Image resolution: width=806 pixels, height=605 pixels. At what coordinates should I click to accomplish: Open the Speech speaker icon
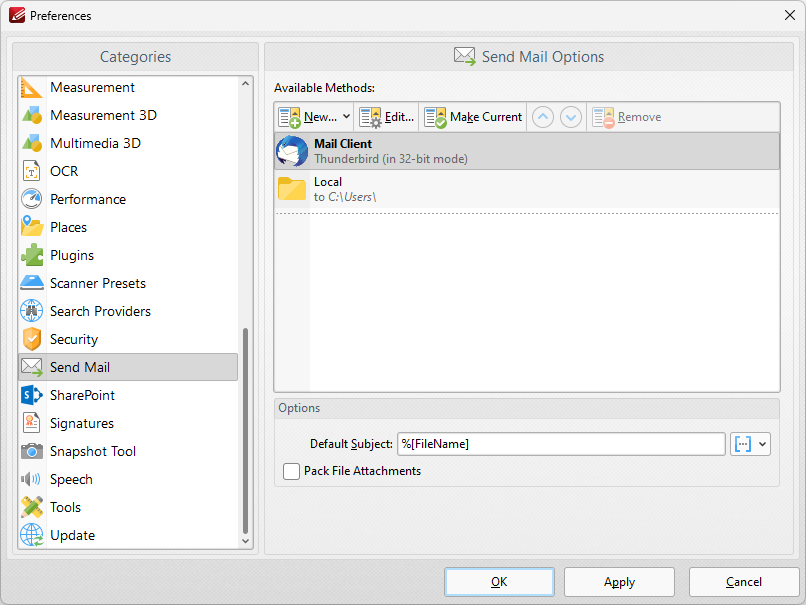(x=30, y=479)
